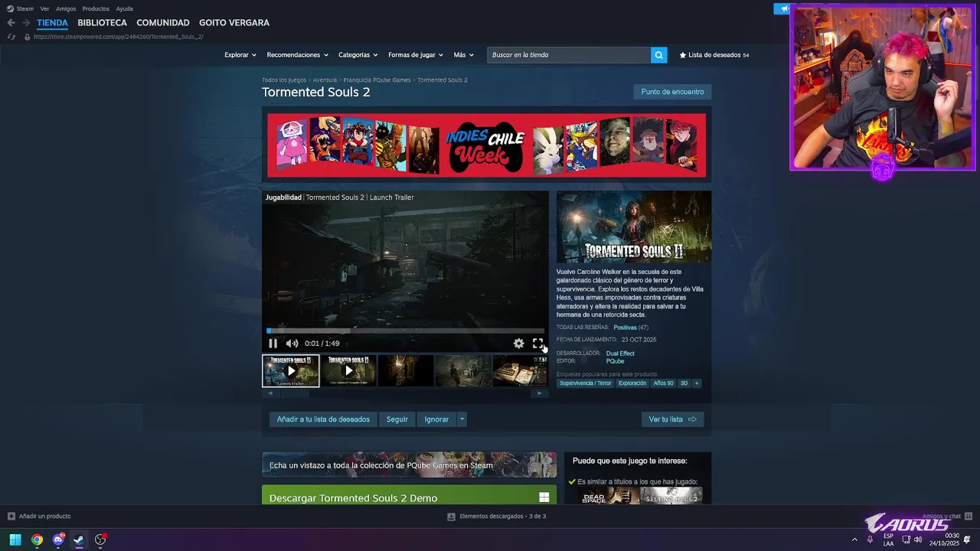Click the add product plus icon

click(11, 517)
